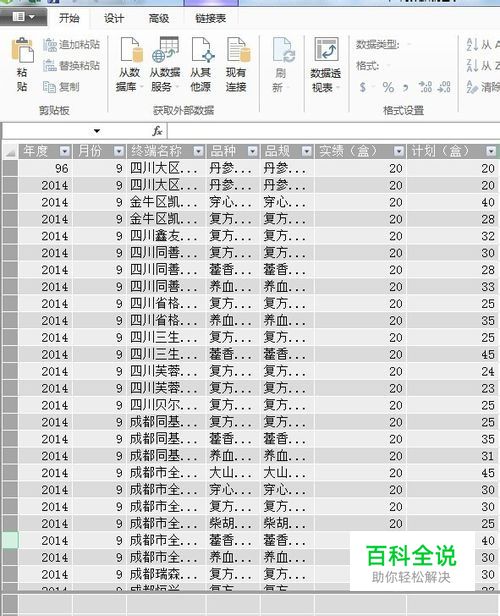The width and height of the screenshot is (500, 616).
Task: Click the Copy (复制) button
Action: click(x=61, y=87)
